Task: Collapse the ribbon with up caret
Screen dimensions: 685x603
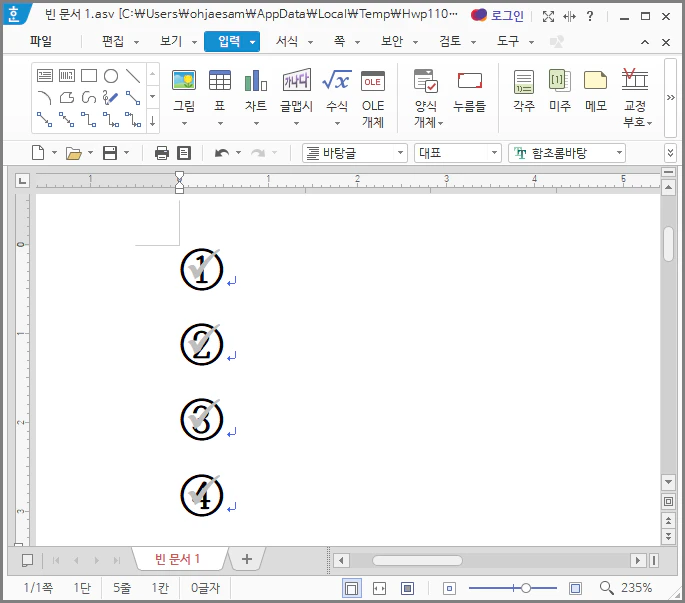Action: point(645,42)
